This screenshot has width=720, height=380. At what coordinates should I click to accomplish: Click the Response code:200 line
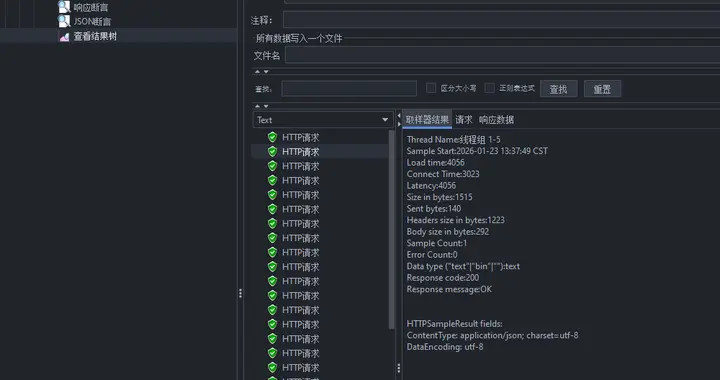click(x=443, y=278)
